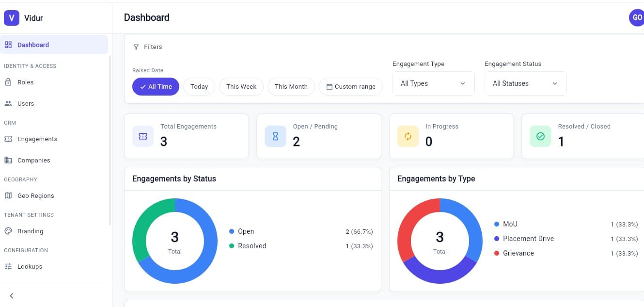Collapse the sidebar with the chevron arrow
This screenshot has width=644, height=307.
coord(12,296)
